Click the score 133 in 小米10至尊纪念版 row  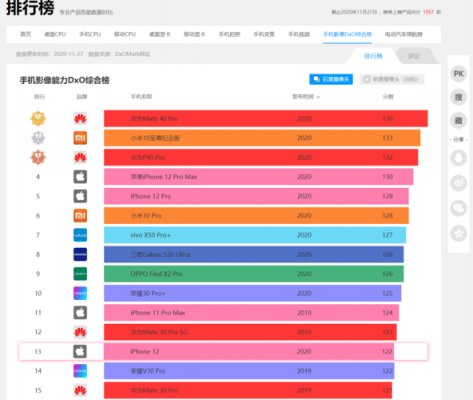387,138
